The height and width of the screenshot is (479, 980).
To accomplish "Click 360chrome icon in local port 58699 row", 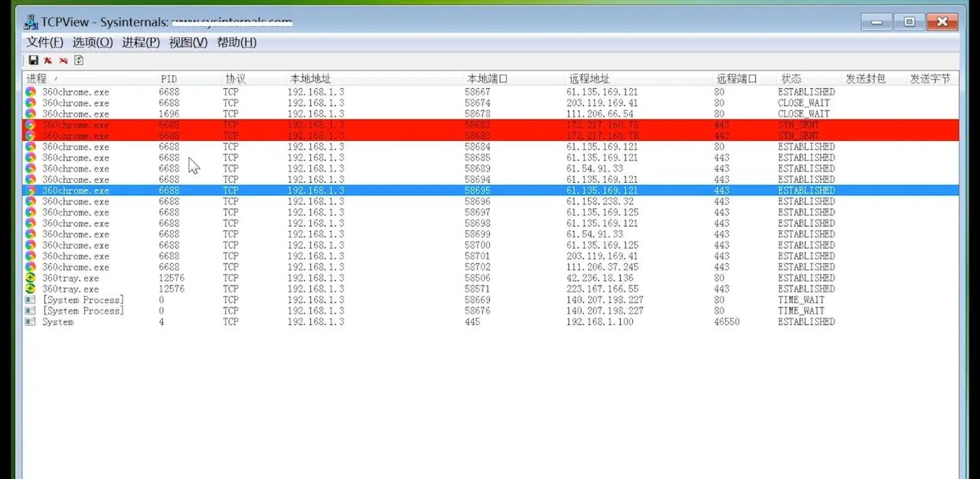I will click(x=31, y=234).
